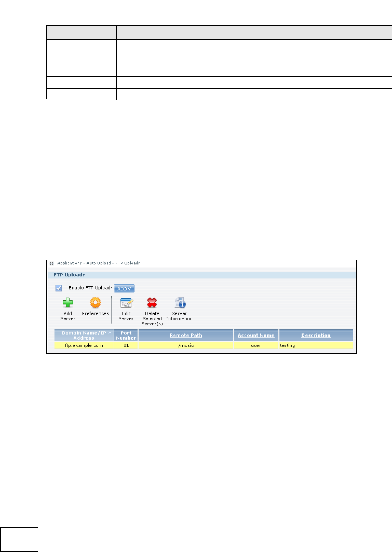Sort by Account Name column header
This screenshot has height=552, width=392.
256,335
